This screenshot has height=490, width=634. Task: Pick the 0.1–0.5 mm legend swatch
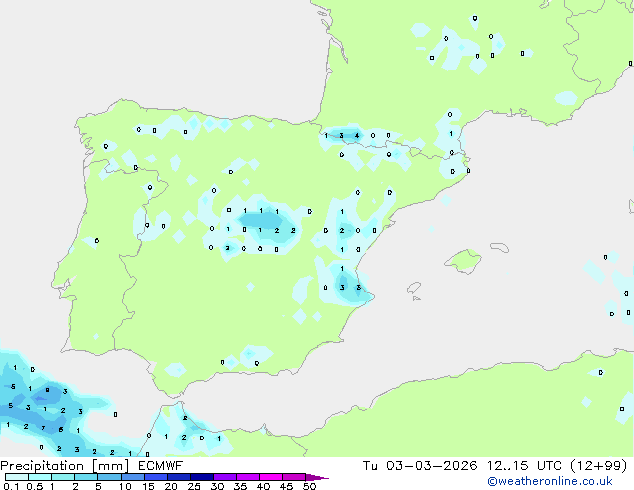click(17, 477)
